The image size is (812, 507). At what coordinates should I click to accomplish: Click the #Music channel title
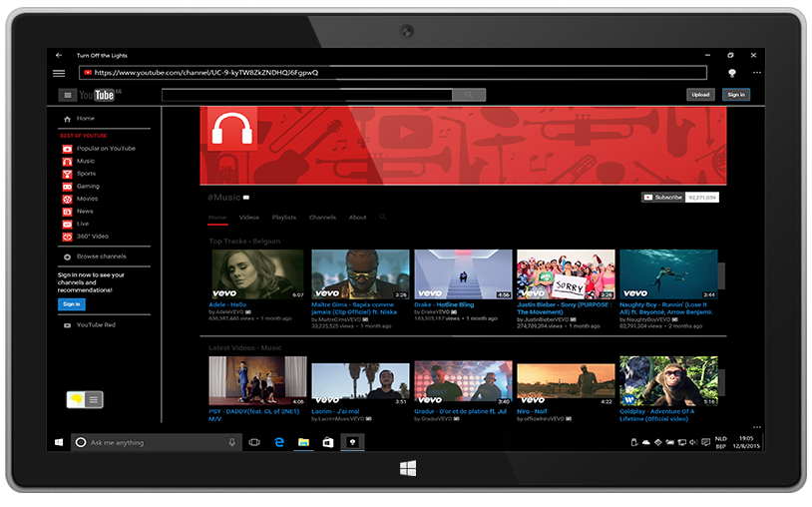[224, 198]
